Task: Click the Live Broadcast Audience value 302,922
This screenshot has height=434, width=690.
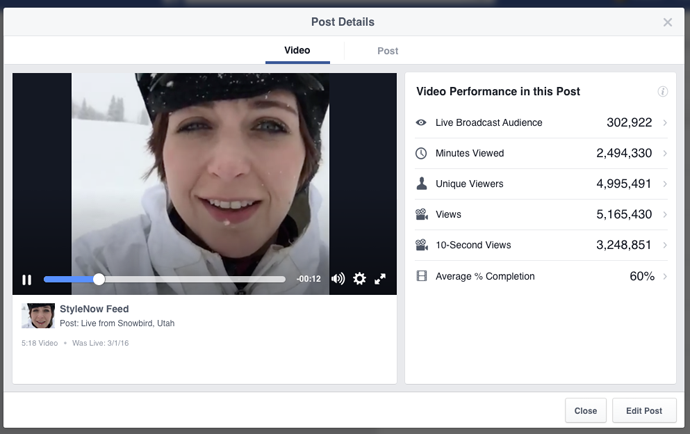Action: coord(629,122)
